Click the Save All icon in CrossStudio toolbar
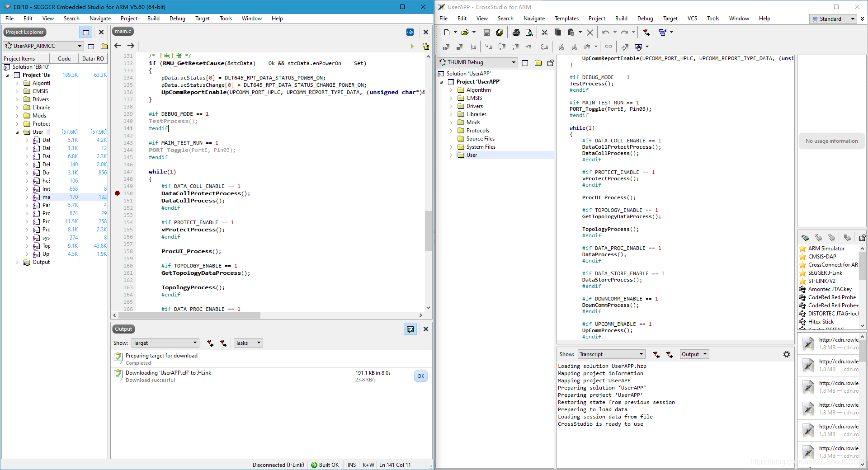 [x=500, y=32]
